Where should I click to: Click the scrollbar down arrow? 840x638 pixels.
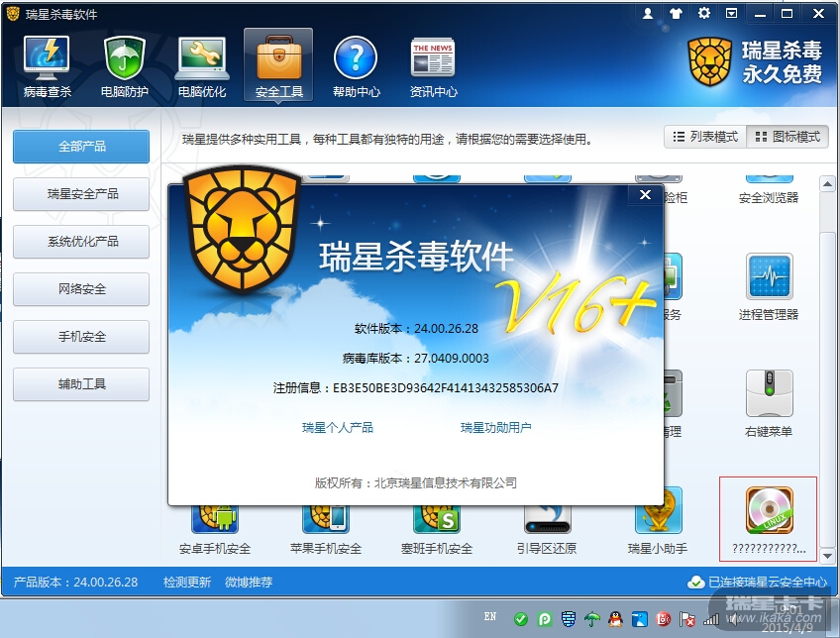(x=827, y=556)
